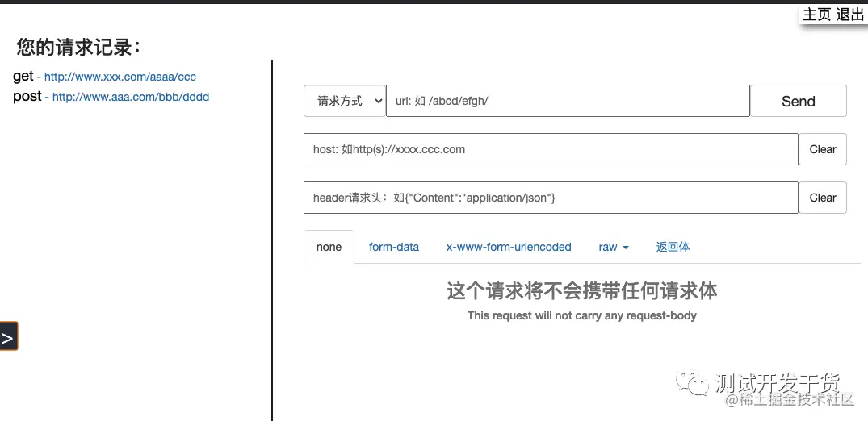Switch to the form-data tab

pos(393,247)
